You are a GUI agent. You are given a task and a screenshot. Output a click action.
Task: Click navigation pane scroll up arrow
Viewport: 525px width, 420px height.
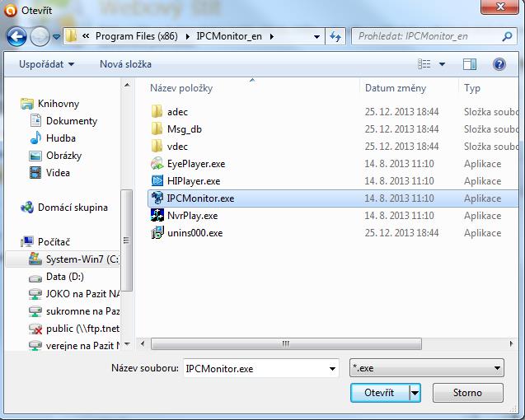pos(127,86)
